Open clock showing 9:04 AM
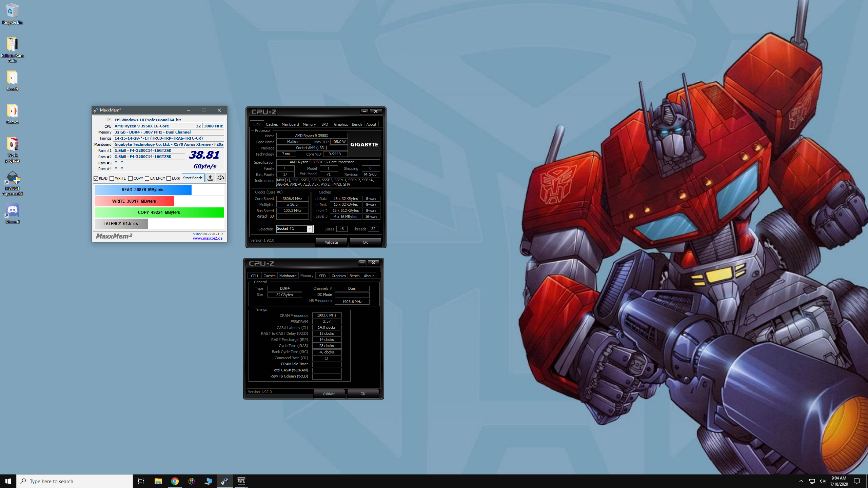Screen dimensions: 868x488 point(839,481)
